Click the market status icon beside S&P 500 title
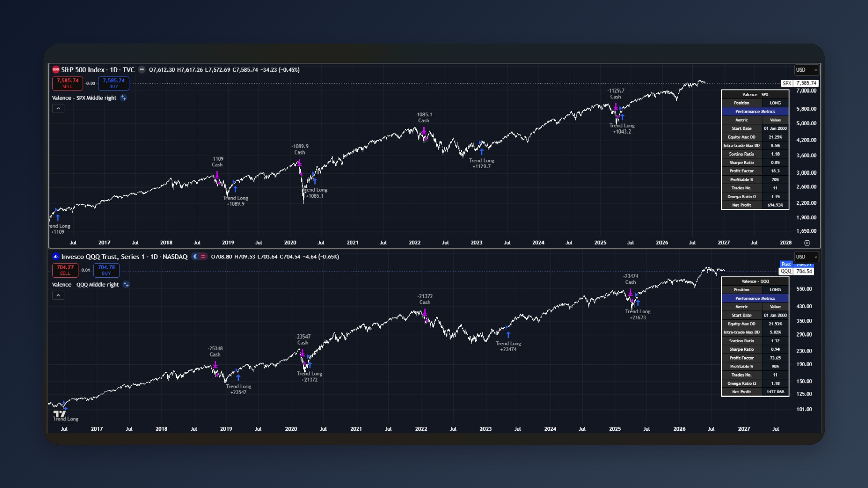The height and width of the screenshot is (488, 868). point(142,69)
